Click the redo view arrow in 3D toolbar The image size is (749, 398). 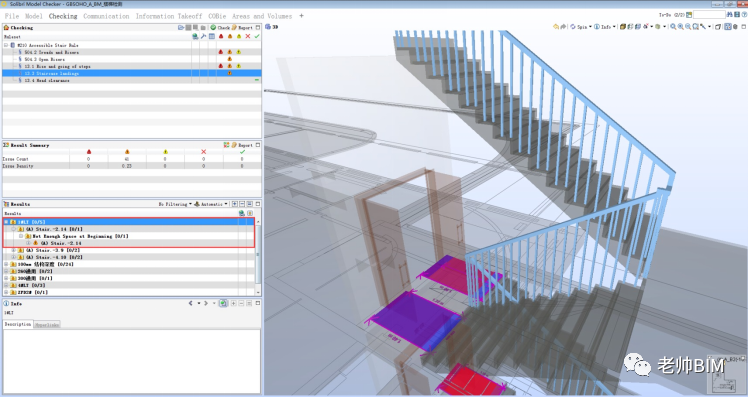click(563, 27)
